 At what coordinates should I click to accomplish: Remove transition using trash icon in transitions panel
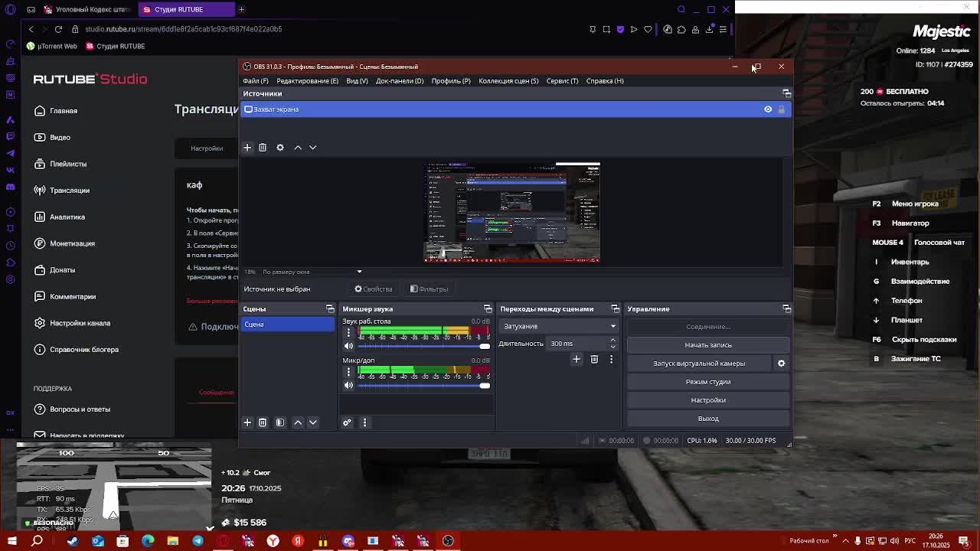594,359
